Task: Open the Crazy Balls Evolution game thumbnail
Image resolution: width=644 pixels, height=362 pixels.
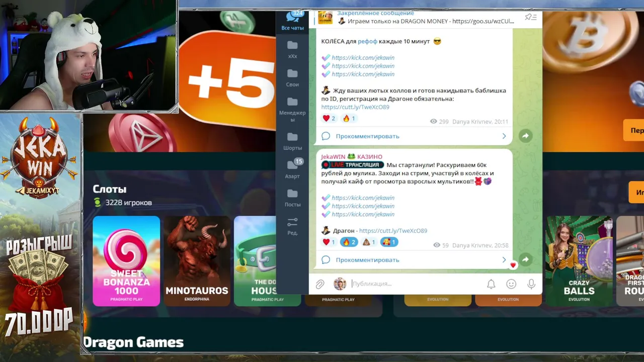Action: click(x=579, y=261)
